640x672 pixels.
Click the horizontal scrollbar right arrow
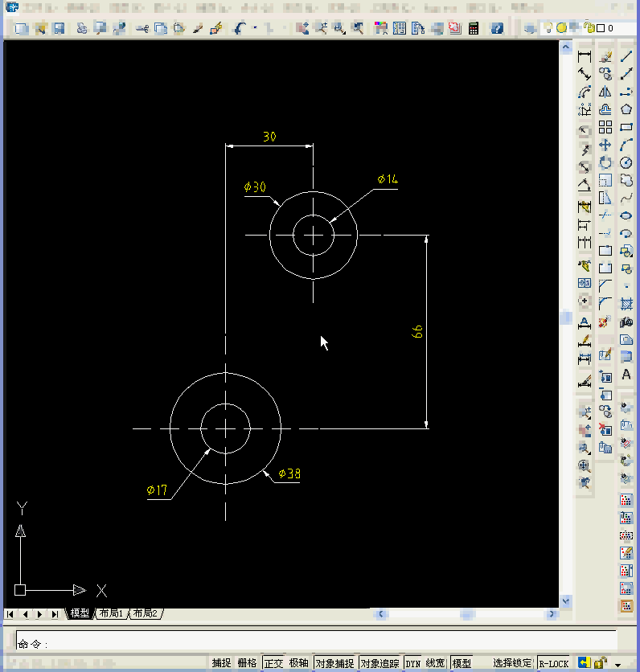[x=552, y=614]
